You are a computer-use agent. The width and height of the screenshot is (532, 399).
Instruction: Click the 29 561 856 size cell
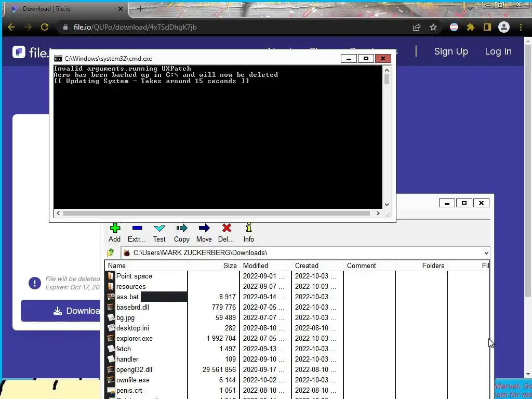(x=219, y=370)
